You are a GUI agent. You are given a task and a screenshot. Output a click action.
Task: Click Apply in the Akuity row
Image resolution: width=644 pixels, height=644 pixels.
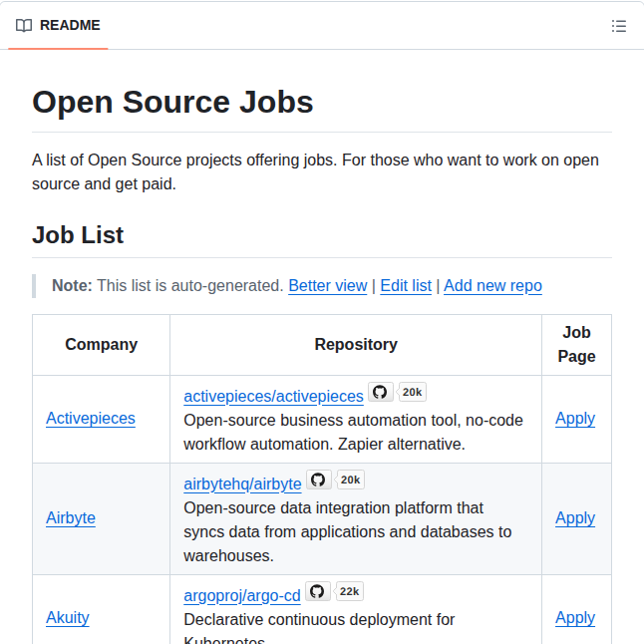pos(575,618)
